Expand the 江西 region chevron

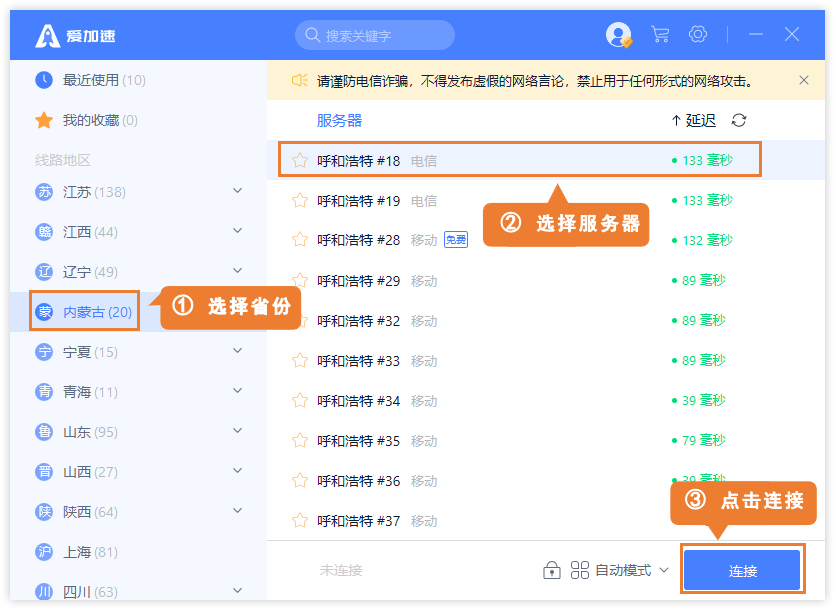pos(238,231)
